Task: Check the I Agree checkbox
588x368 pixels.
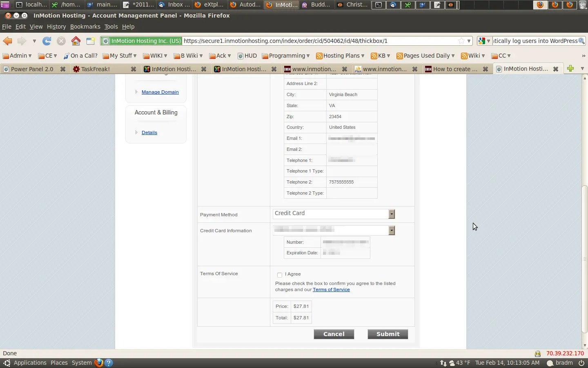Action: (279, 275)
